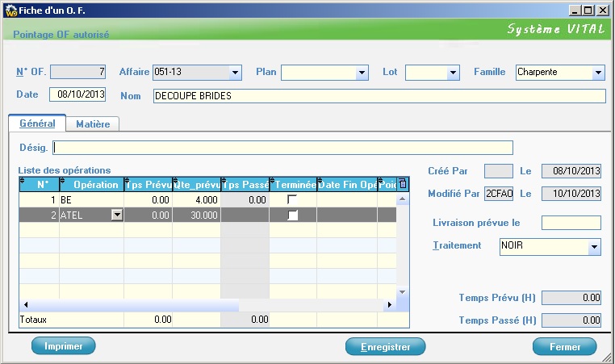This screenshot has height=364, width=615.
Task: Open the Traitement NOIR dropdown
Action: [594, 247]
